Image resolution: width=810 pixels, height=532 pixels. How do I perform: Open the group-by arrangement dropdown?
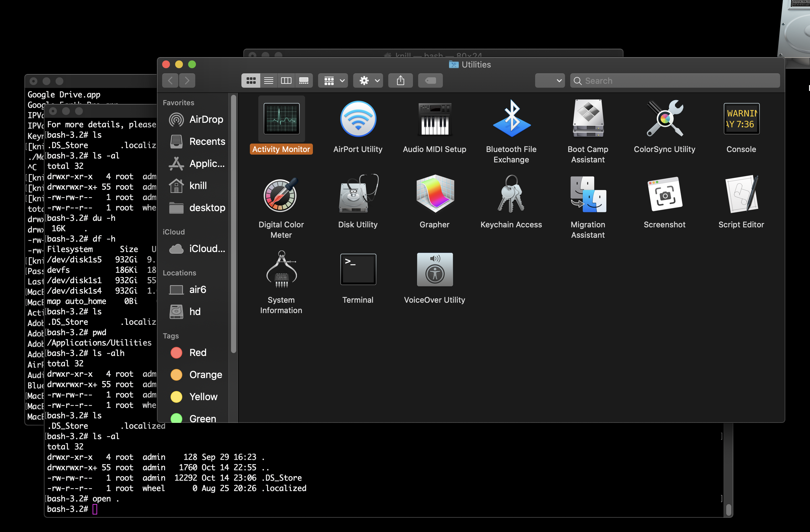[x=333, y=81]
